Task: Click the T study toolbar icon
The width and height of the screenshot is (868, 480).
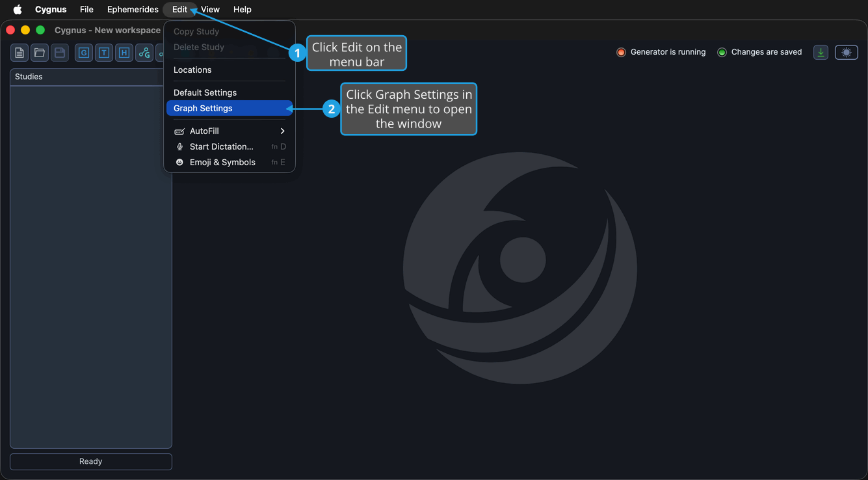Action: click(x=104, y=53)
